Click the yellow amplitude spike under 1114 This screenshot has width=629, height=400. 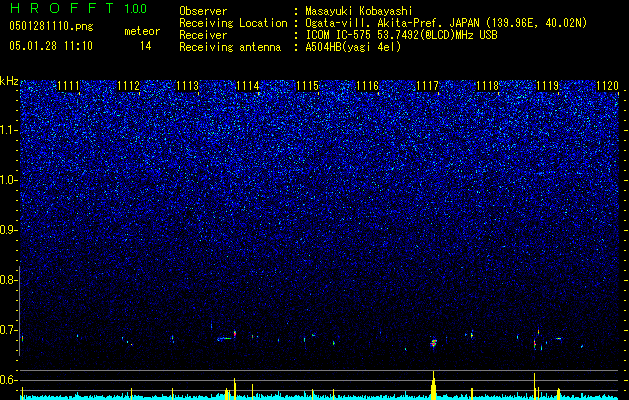[x=235, y=389]
